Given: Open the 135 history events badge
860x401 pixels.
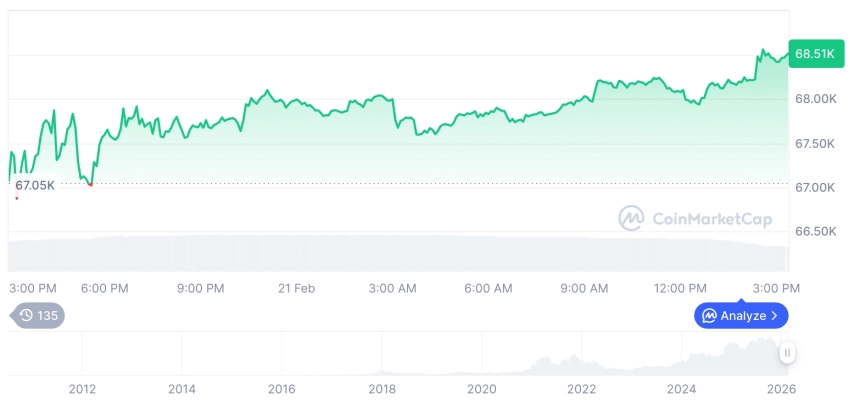Looking at the screenshot, I should (x=39, y=315).
